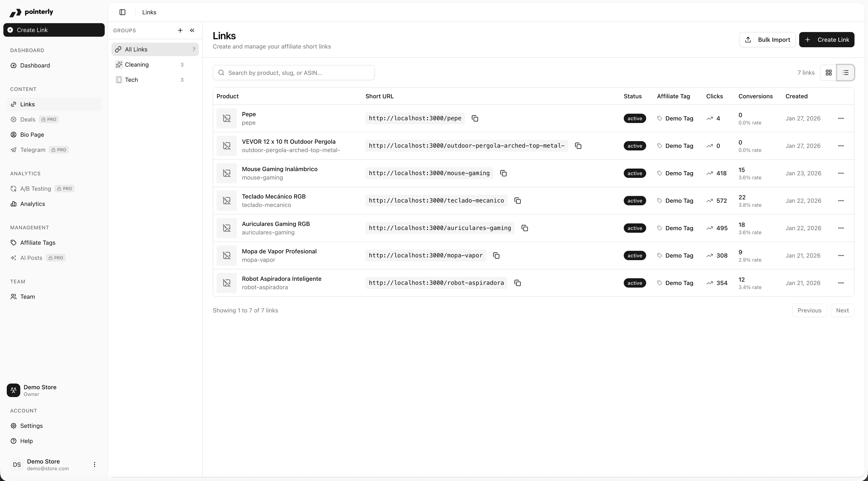Copy the mouse-gaming short URL
Image resolution: width=868 pixels, height=481 pixels.
[503, 173]
